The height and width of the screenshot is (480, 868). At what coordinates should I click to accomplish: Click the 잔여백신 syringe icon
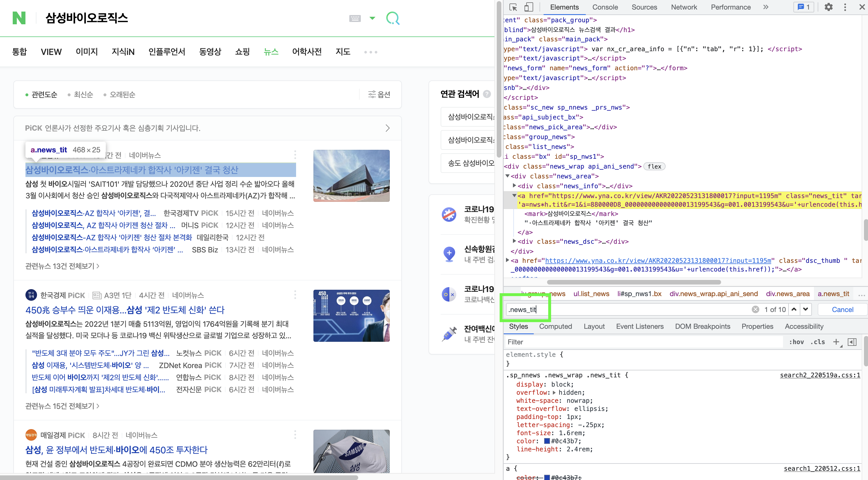point(449,334)
